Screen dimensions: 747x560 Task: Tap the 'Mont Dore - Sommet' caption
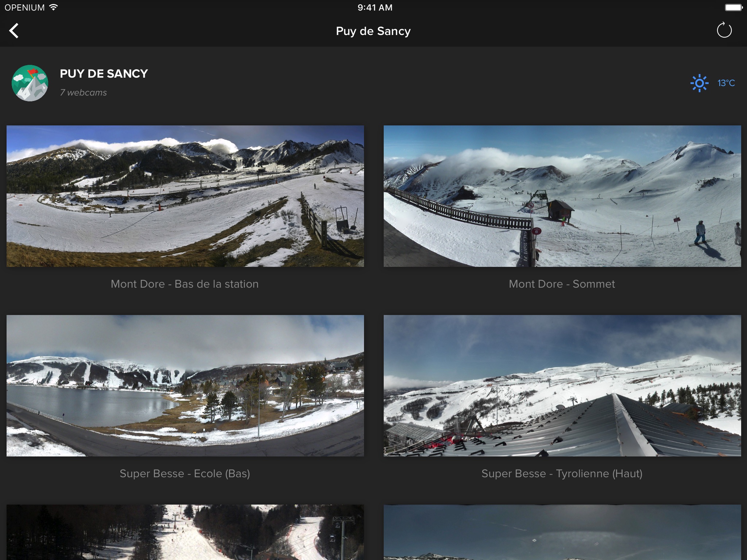coord(562,284)
